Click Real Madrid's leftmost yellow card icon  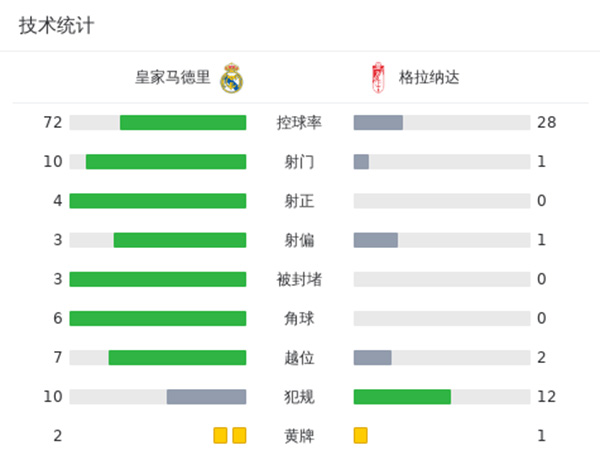coord(220,435)
